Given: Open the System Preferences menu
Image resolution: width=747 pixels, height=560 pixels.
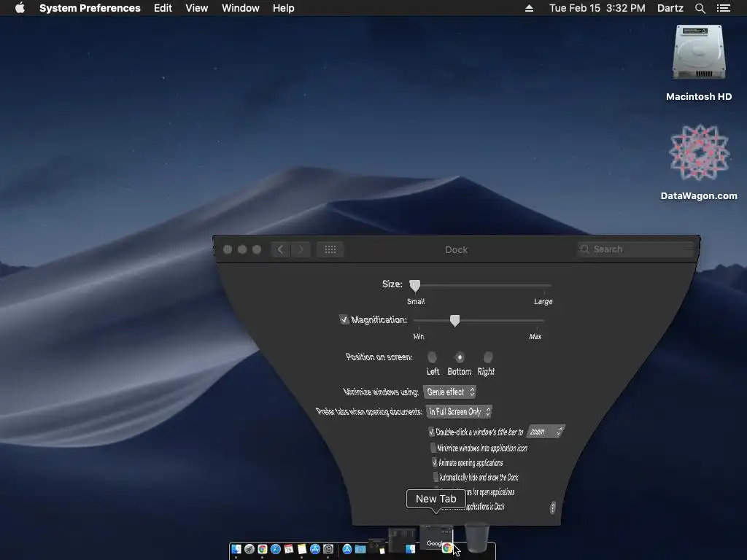Looking at the screenshot, I should pyautogui.click(x=90, y=8).
